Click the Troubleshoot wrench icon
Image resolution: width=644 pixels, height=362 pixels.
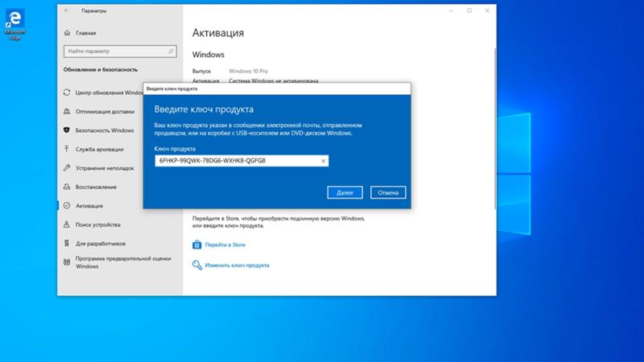[x=67, y=168]
